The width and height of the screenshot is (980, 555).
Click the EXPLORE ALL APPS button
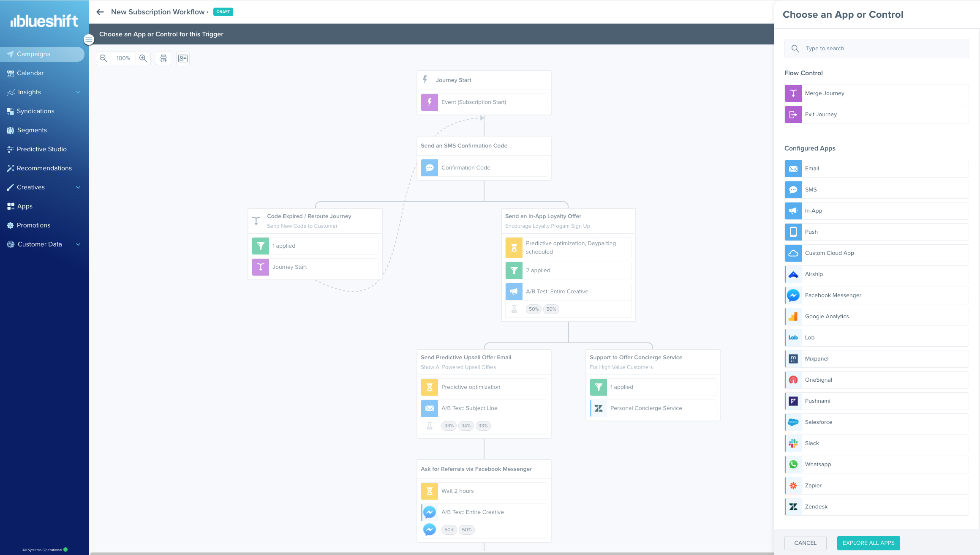tap(868, 543)
